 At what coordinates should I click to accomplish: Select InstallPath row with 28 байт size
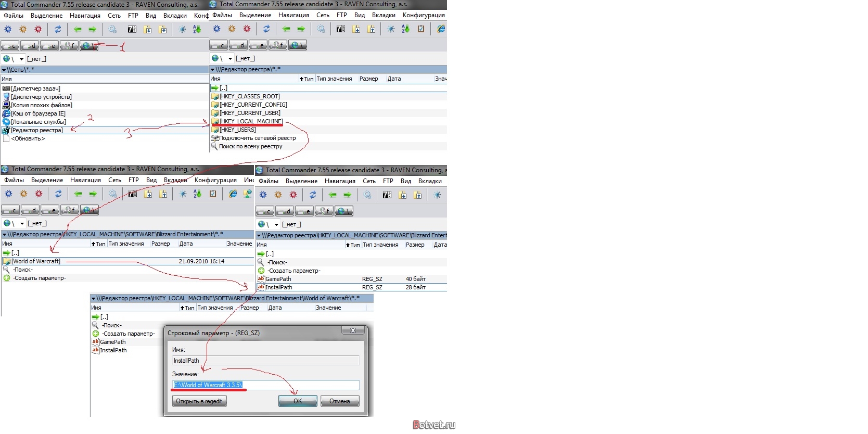351,287
